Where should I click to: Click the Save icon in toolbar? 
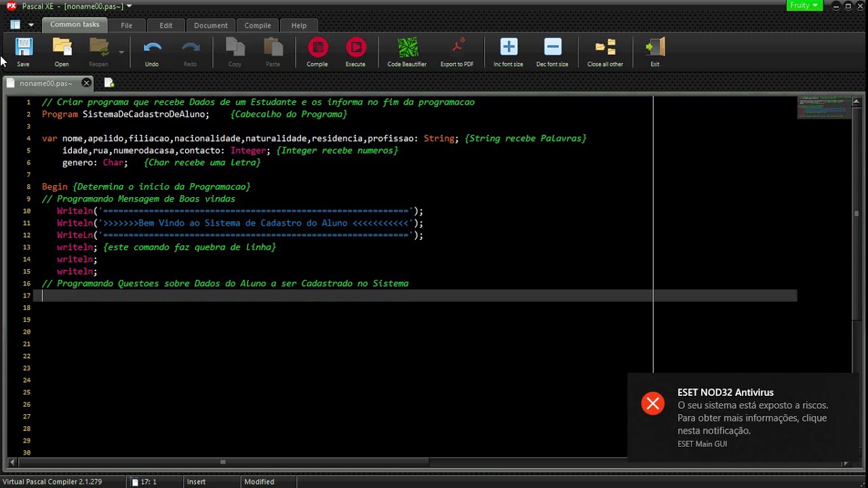click(23, 52)
